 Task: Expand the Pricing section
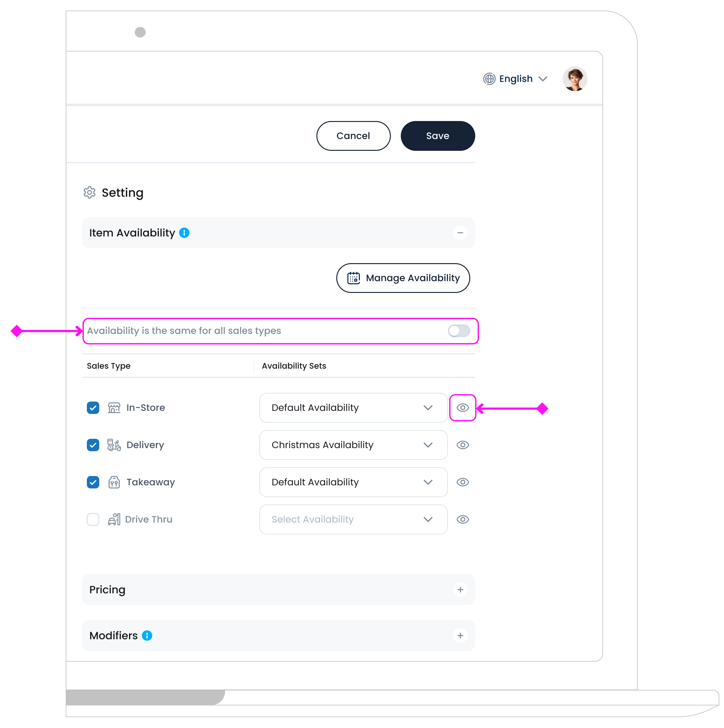460,590
